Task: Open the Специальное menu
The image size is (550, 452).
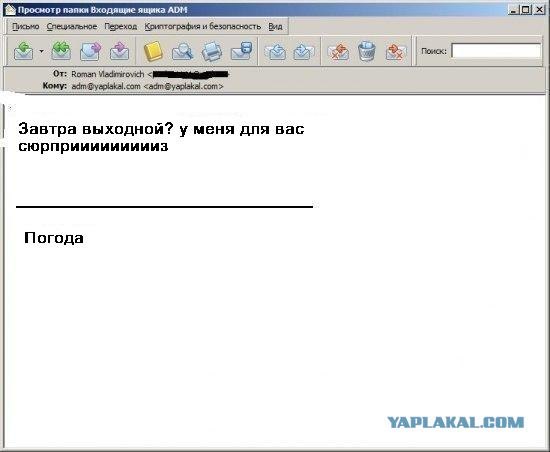Action: pyautogui.click(x=72, y=27)
